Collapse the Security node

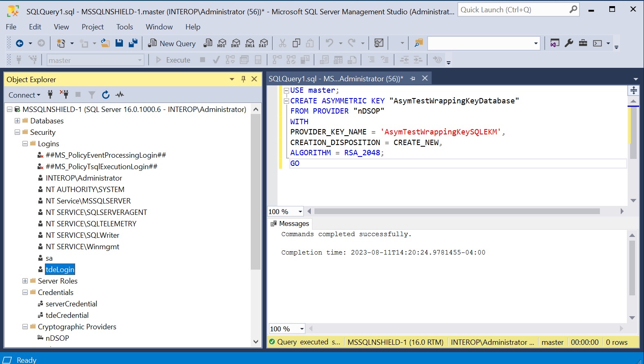point(17,132)
